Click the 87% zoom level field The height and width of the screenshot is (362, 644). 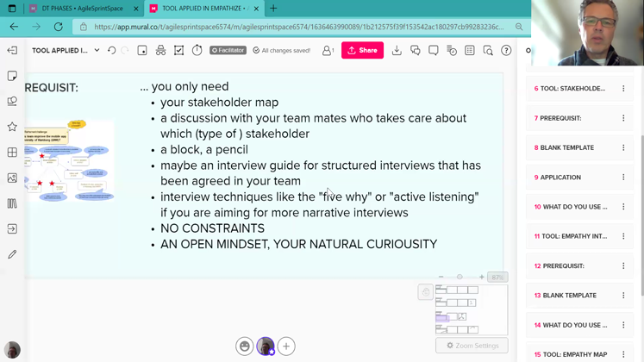pyautogui.click(x=497, y=278)
